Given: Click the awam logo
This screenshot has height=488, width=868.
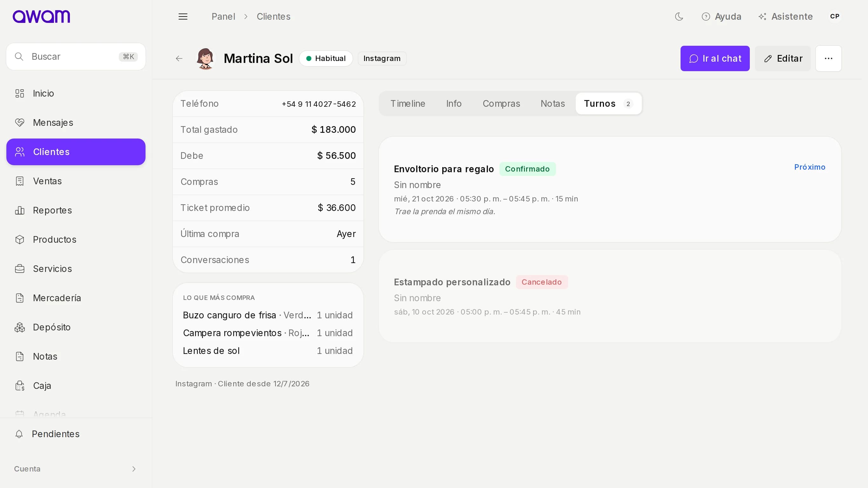Looking at the screenshot, I should (x=41, y=17).
